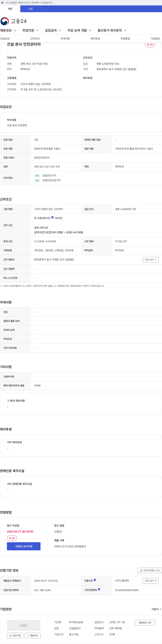Image resolution: width=162 pixels, height=644 pixels.
Task: Report false job ad via 거짓구인광고 신고
Action: (x=150, y=570)
